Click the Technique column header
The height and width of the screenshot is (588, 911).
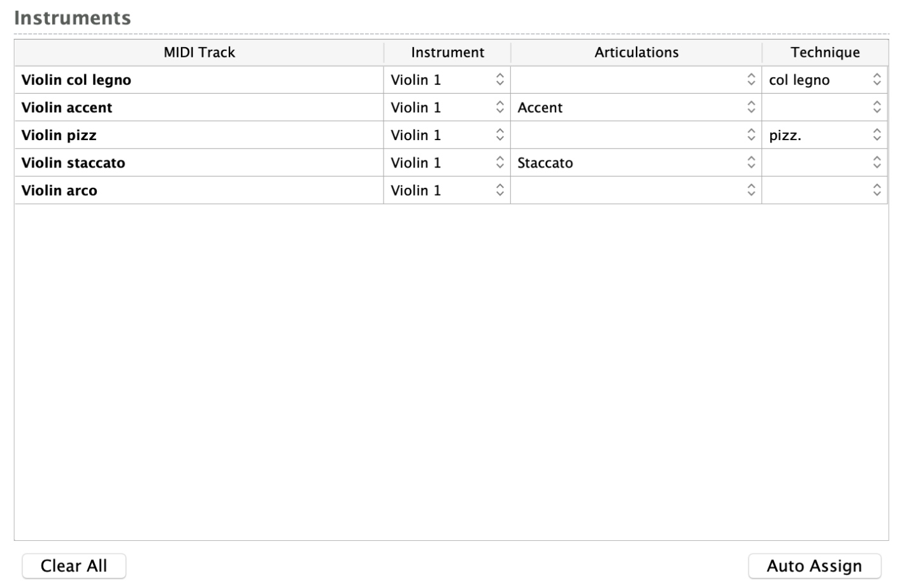pyautogui.click(x=825, y=52)
